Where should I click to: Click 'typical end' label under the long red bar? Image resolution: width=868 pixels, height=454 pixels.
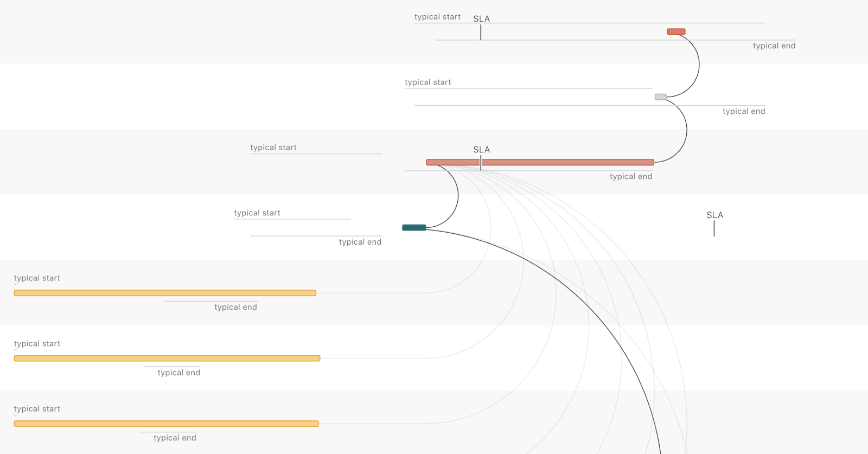631,176
